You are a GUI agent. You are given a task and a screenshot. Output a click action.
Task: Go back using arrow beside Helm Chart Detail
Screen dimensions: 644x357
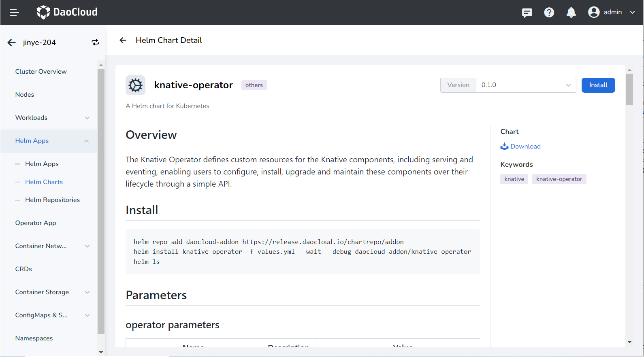(x=123, y=40)
